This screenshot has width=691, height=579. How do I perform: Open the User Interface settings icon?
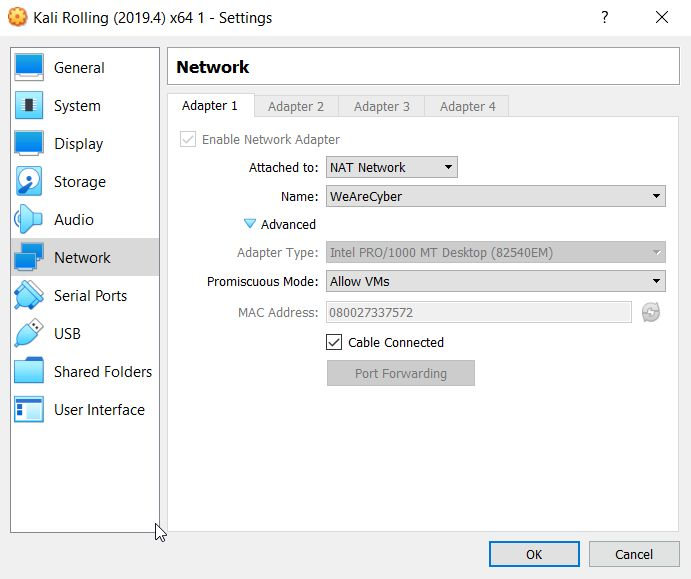29,409
